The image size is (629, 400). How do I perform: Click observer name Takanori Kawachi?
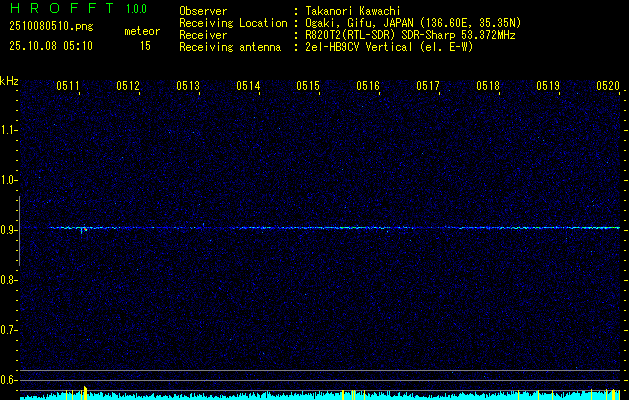click(x=353, y=11)
